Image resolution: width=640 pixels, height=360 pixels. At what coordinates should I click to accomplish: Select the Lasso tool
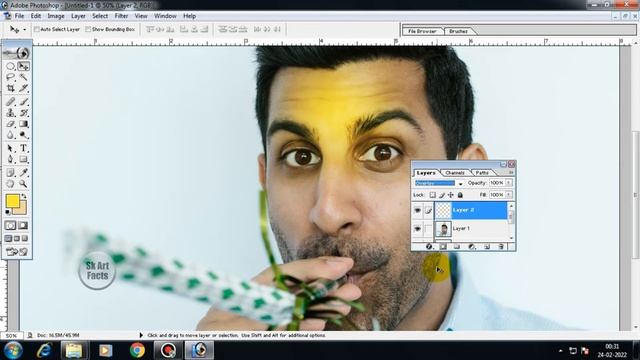[11, 77]
